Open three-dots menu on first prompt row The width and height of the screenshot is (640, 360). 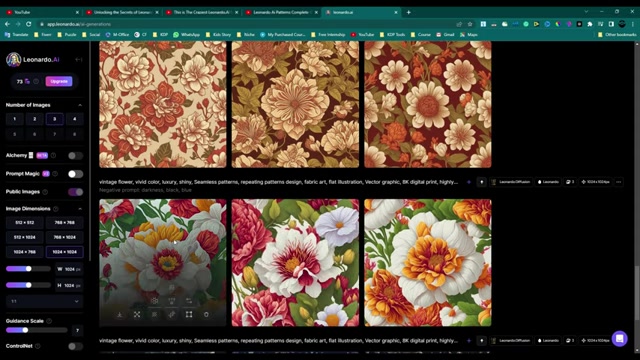point(619,182)
